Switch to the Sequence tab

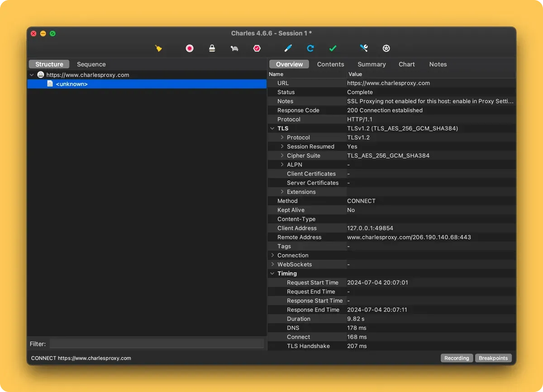coord(91,64)
